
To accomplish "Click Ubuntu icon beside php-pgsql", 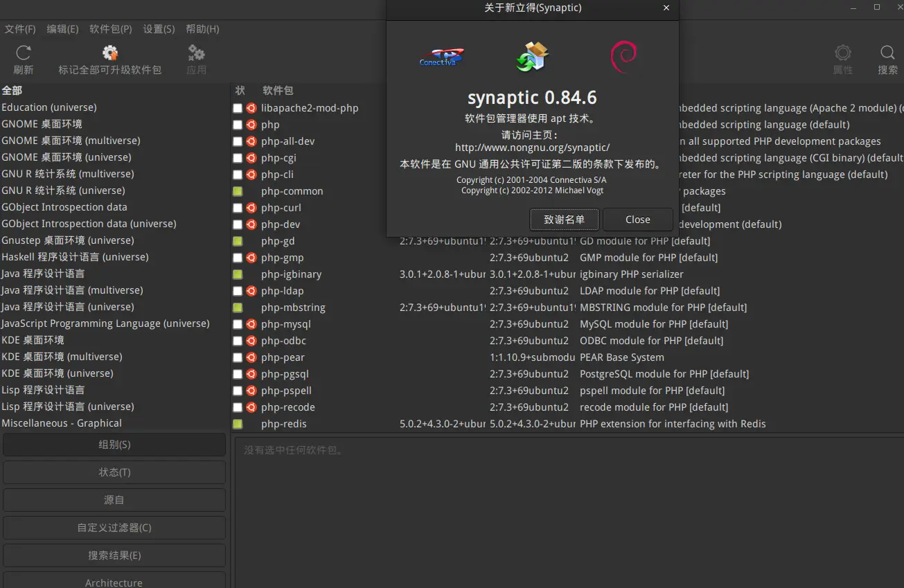I will point(251,374).
